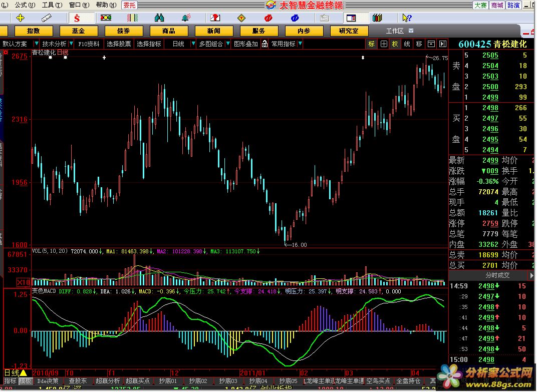The height and width of the screenshot is (392, 537).
Task: Click the 委托 order button
Action: pos(129,5)
